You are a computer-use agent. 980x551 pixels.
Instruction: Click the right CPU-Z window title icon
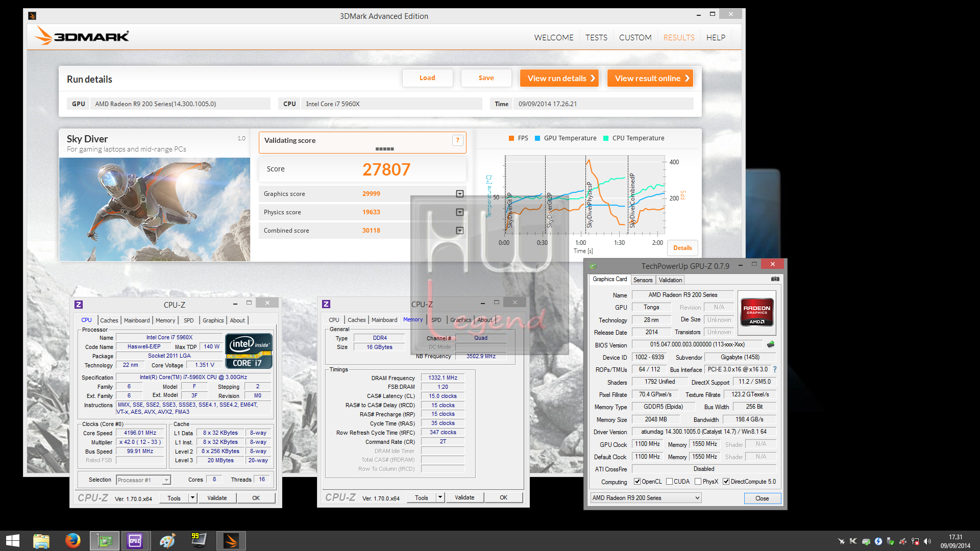[x=326, y=304]
